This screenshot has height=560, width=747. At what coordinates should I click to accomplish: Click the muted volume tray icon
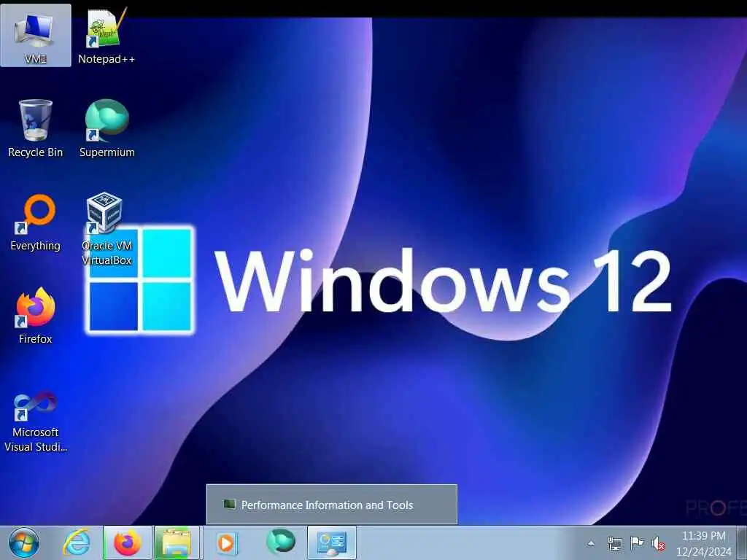click(x=659, y=542)
